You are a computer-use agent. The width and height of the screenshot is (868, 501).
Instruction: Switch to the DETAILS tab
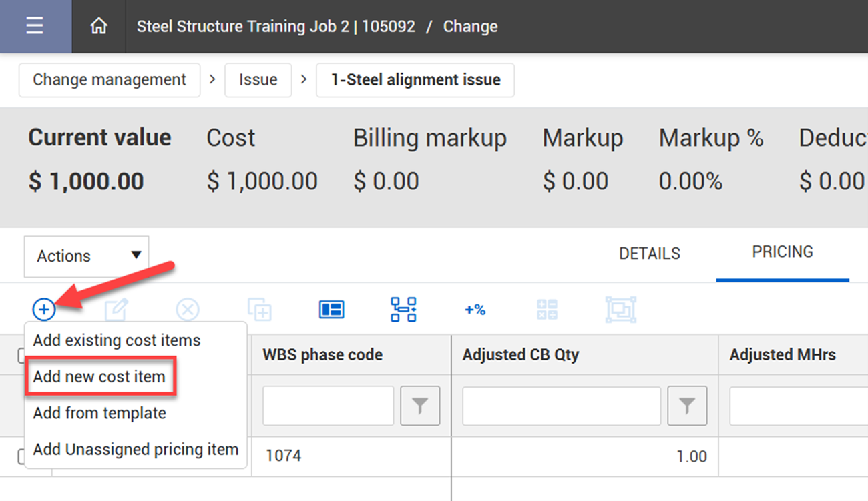pos(649,254)
